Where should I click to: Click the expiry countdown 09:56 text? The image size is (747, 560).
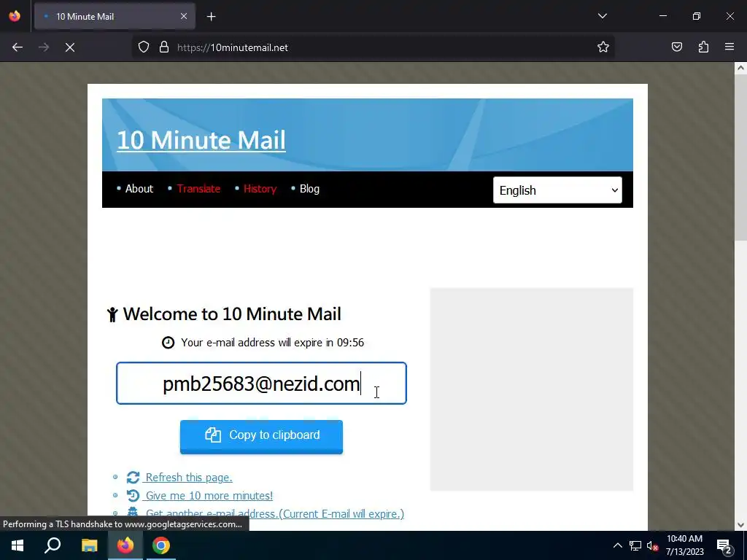(351, 343)
